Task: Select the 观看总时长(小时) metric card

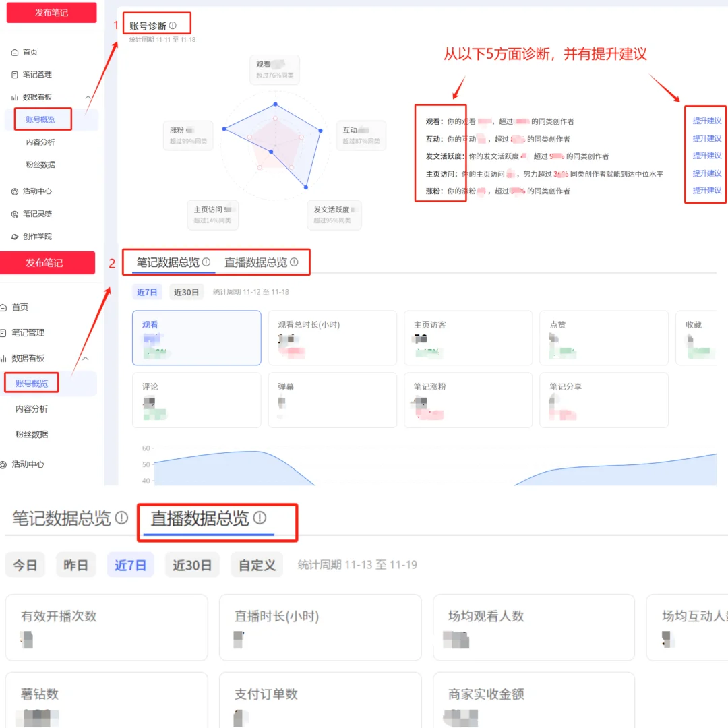Action: [332, 338]
